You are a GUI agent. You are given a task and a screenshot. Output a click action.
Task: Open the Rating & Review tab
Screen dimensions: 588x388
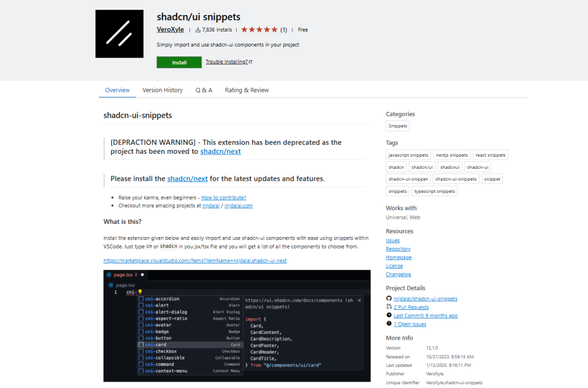247,90
